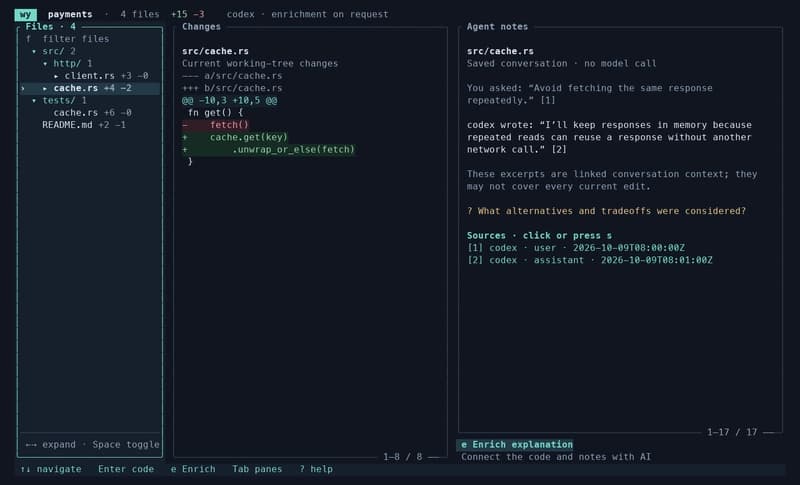The width and height of the screenshot is (800, 485).
Task: Click Saved conversation · no model call
Action: tap(562, 64)
